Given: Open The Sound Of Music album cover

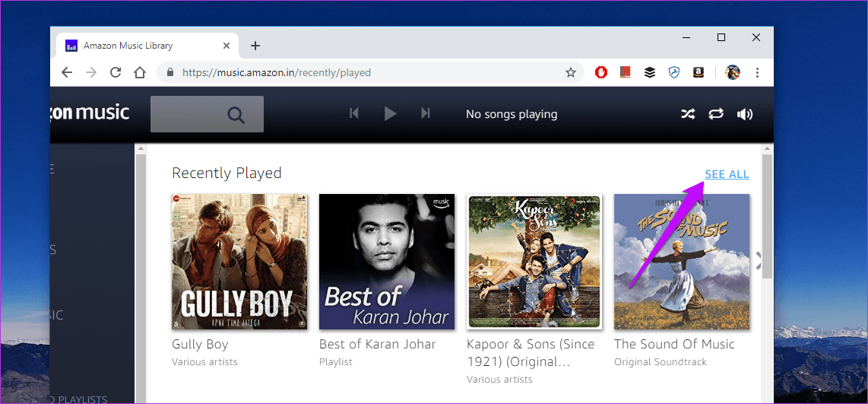Looking at the screenshot, I should click(x=682, y=262).
